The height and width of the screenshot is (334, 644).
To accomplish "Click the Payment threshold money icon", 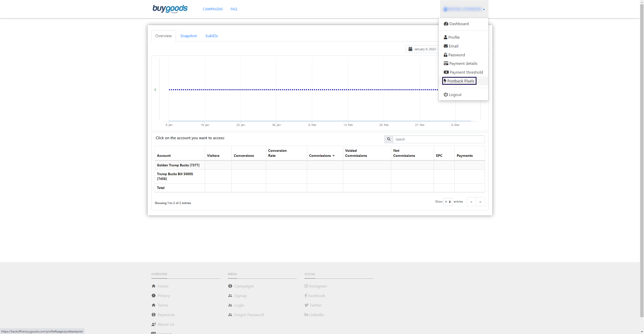I will click(446, 72).
